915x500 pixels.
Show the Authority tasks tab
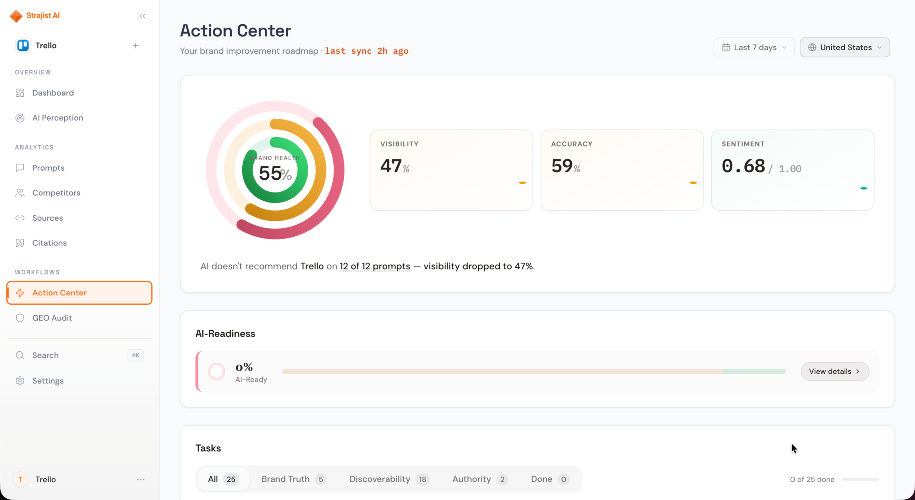click(x=480, y=479)
